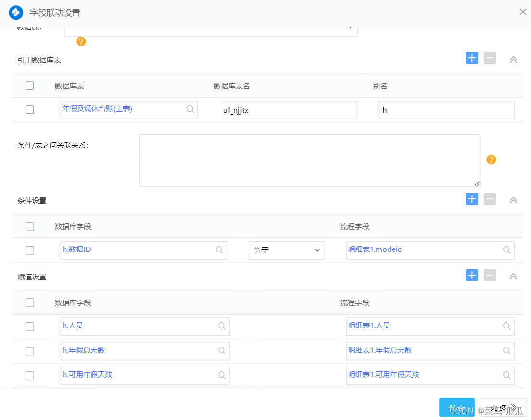Click the add row icon beside 赋值设置
Viewport: 531px width, 420px height.
click(x=471, y=275)
